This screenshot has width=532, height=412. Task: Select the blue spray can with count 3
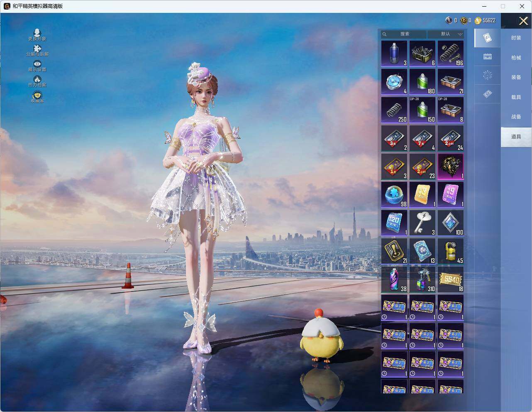pos(394,54)
